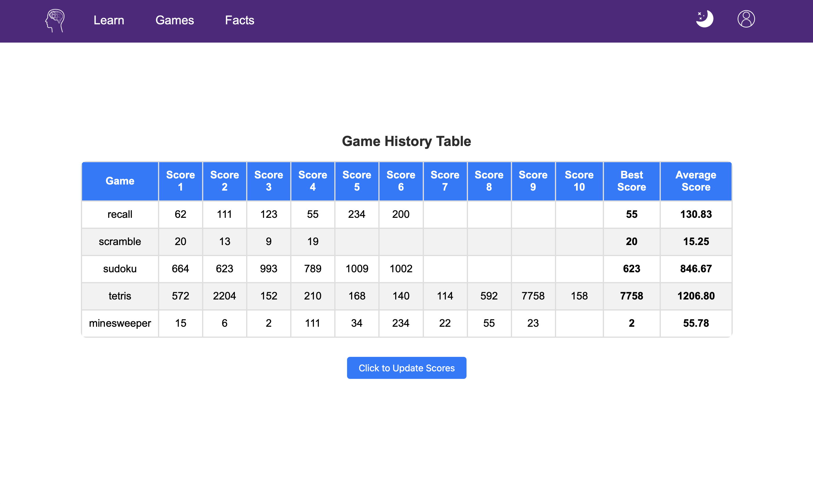The height and width of the screenshot is (504, 813).
Task: Click the tetris game name cell
Action: click(120, 296)
